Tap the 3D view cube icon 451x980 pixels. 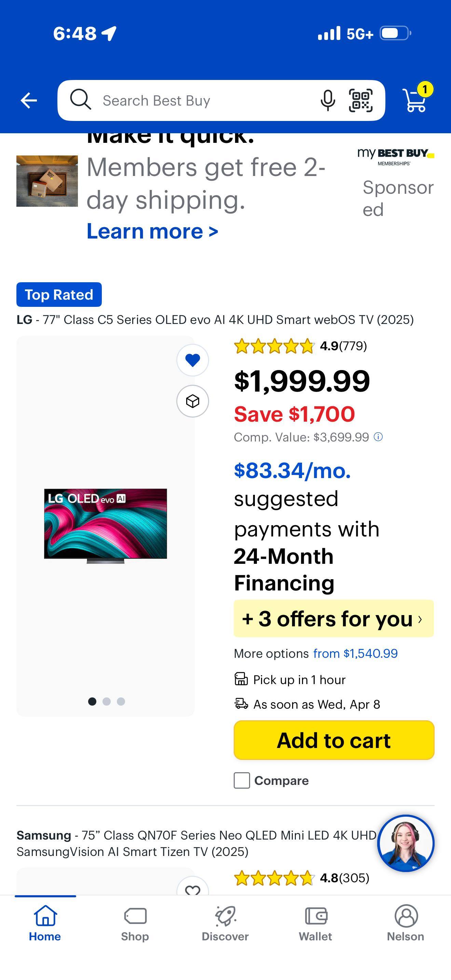(192, 401)
